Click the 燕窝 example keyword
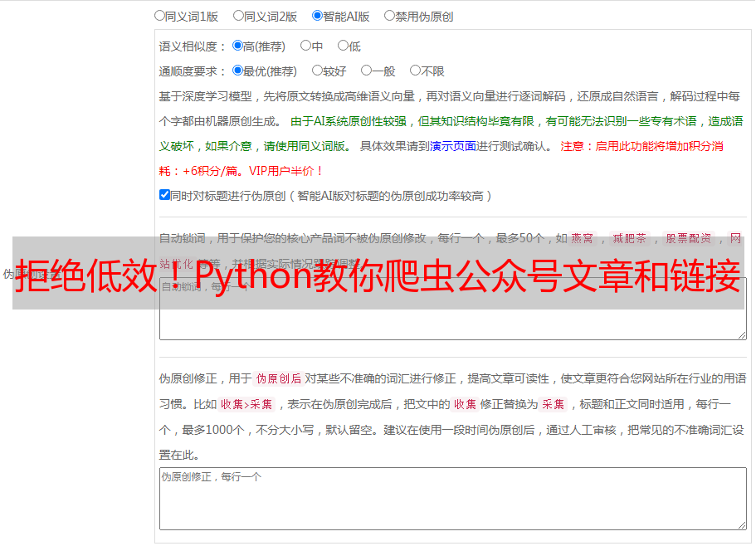 (582, 238)
